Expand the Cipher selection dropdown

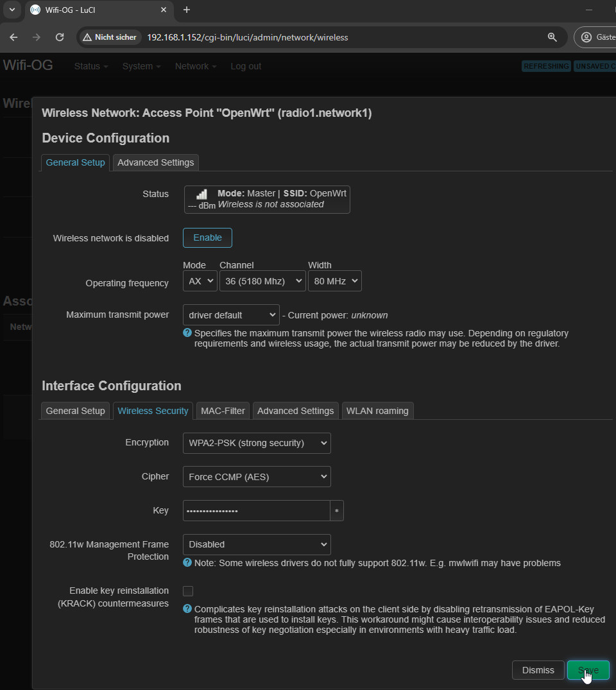click(x=257, y=477)
